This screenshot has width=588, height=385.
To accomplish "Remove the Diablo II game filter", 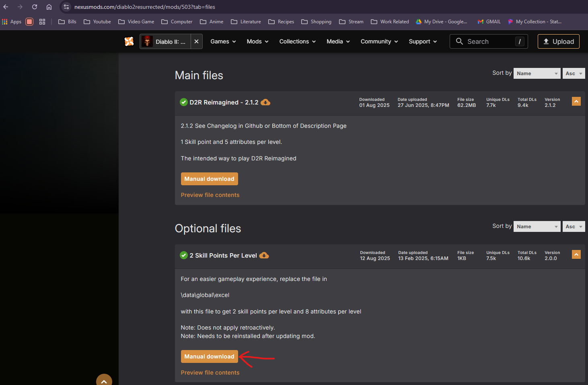I will click(196, 41).
